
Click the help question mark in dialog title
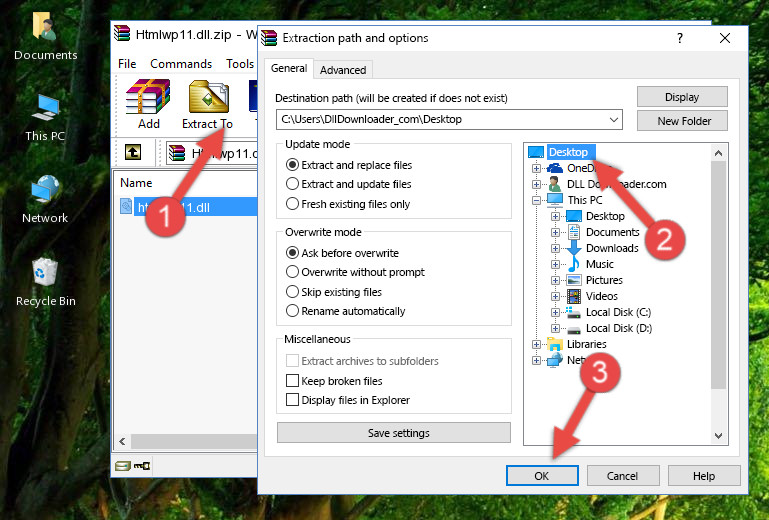point(680,38)
